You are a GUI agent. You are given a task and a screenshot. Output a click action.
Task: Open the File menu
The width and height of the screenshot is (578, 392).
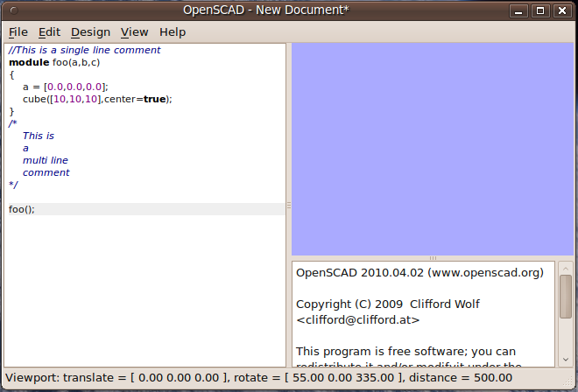point(18,32)
